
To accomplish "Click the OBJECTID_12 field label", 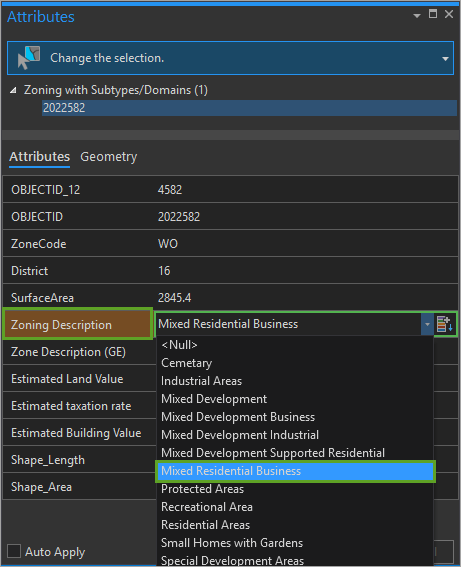I will point(46,190).
